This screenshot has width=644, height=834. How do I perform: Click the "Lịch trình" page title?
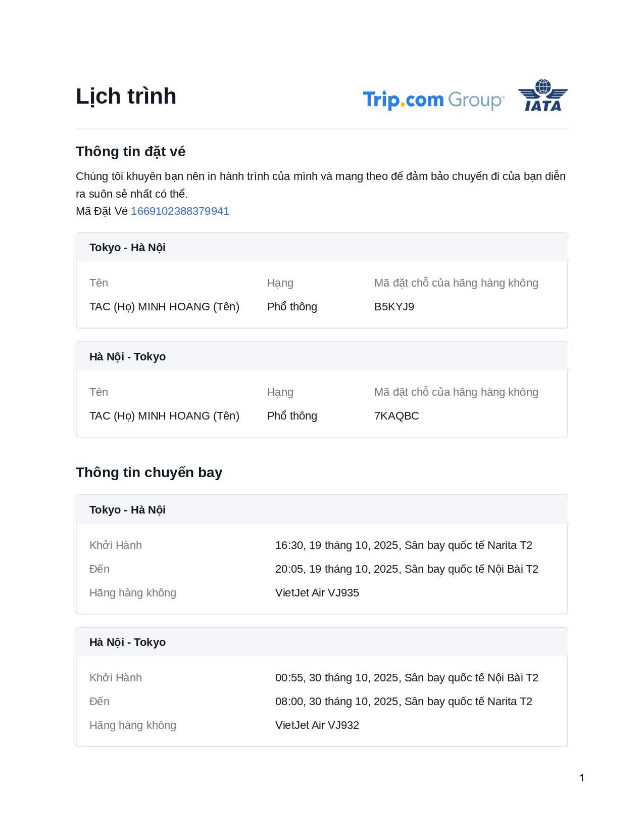click(126, 96)
